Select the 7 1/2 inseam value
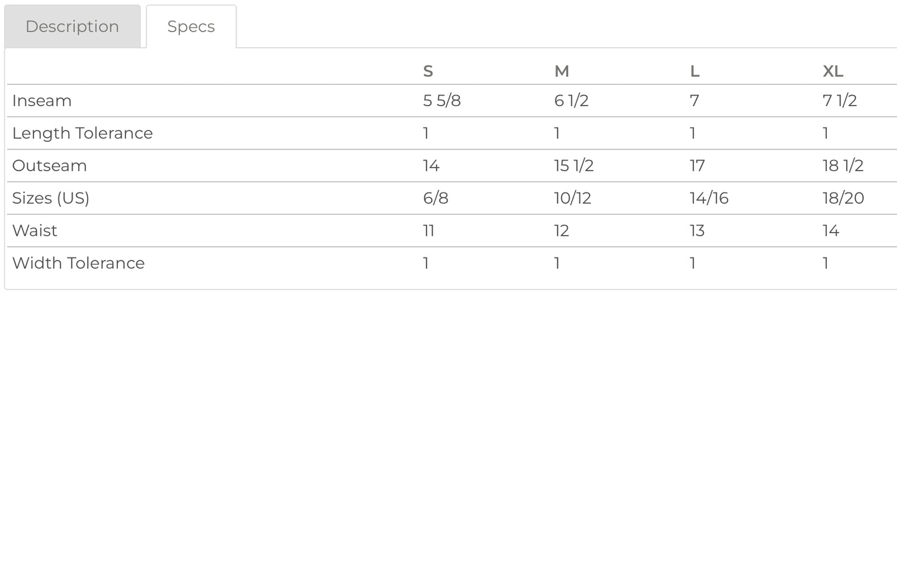897x588 pixels. click(840, 100)
